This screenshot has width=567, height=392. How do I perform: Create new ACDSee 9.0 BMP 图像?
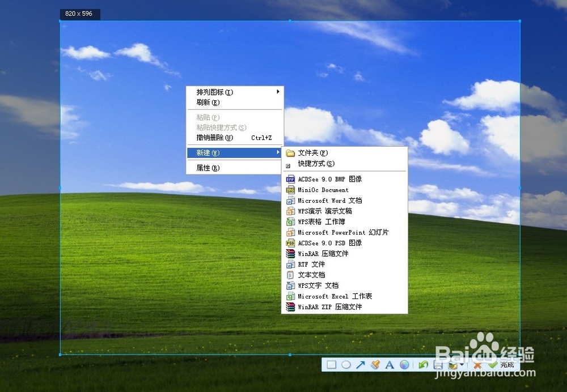click(344, 179)
